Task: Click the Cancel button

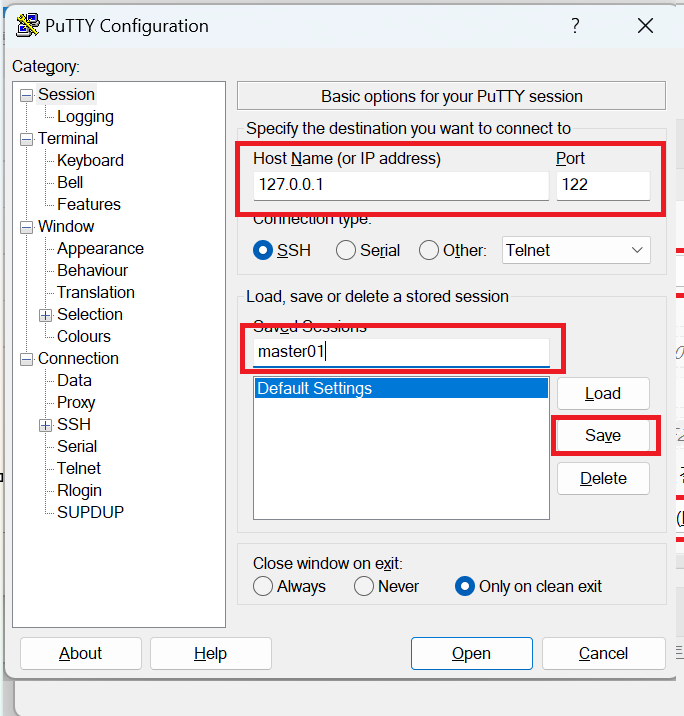Action: click(603, 653)
